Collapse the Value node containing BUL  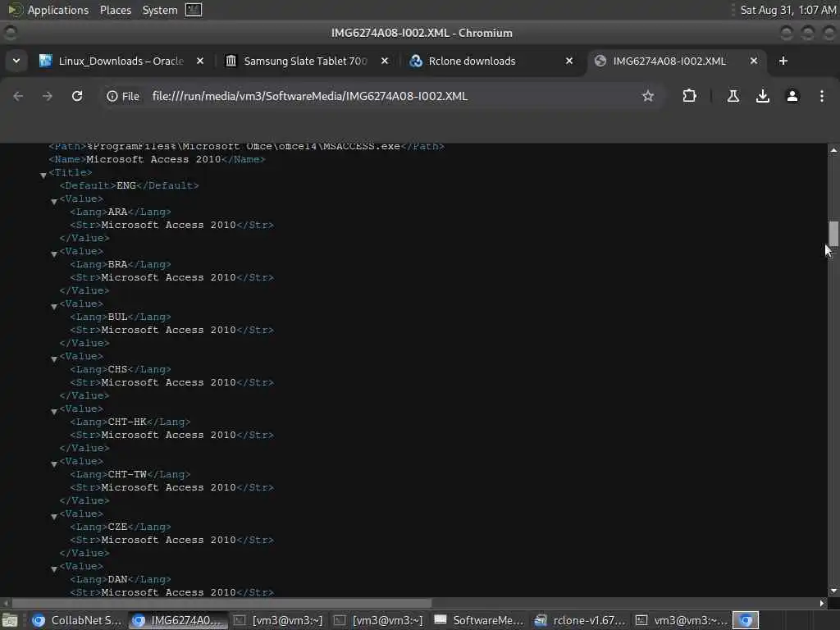[x=54, y=306]
